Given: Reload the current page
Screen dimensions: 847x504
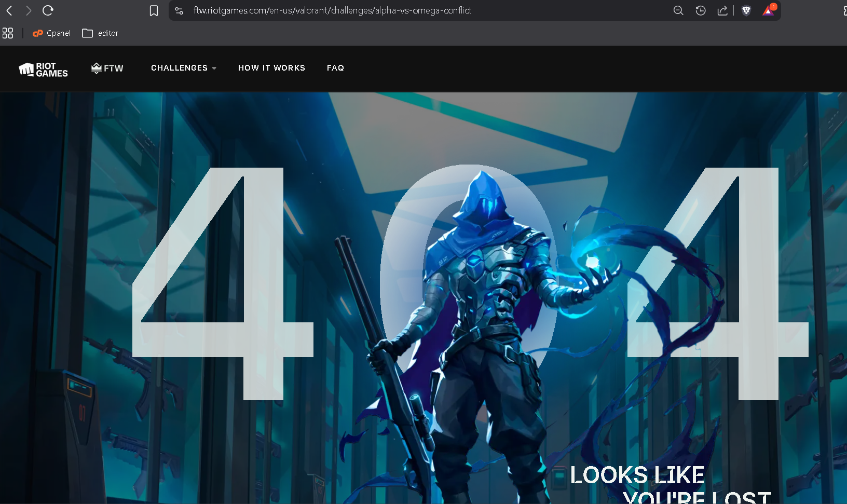Looking at the screenshot, I should [48, 10].
